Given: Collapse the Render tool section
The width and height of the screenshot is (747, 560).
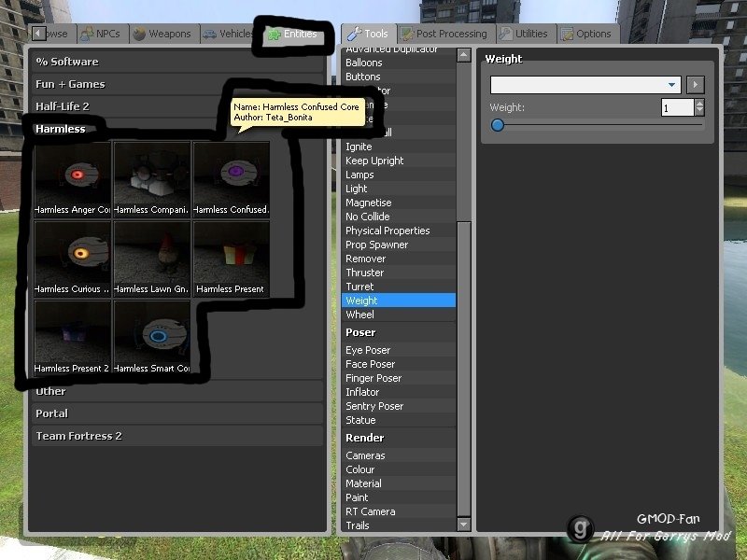Looking at the screenshot, I should coord(399,438).
